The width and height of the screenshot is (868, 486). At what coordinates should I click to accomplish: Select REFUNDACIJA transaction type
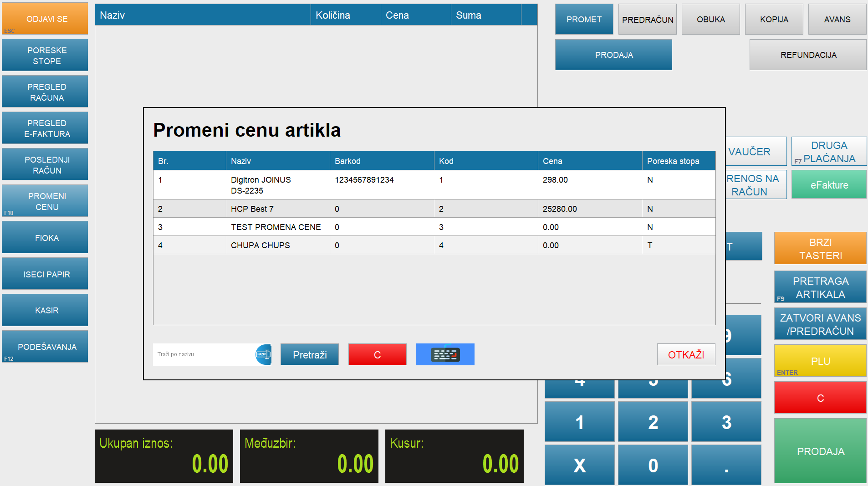[x=808, y=55]
